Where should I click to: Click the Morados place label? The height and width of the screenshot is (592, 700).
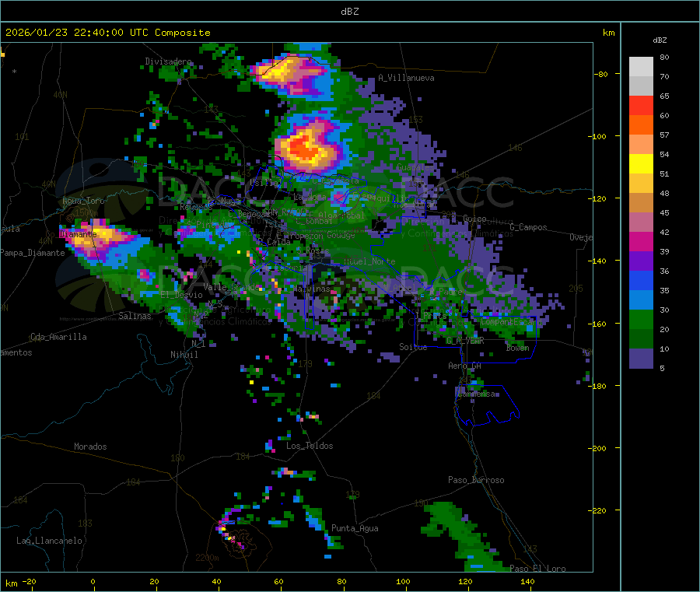[90, 447]
